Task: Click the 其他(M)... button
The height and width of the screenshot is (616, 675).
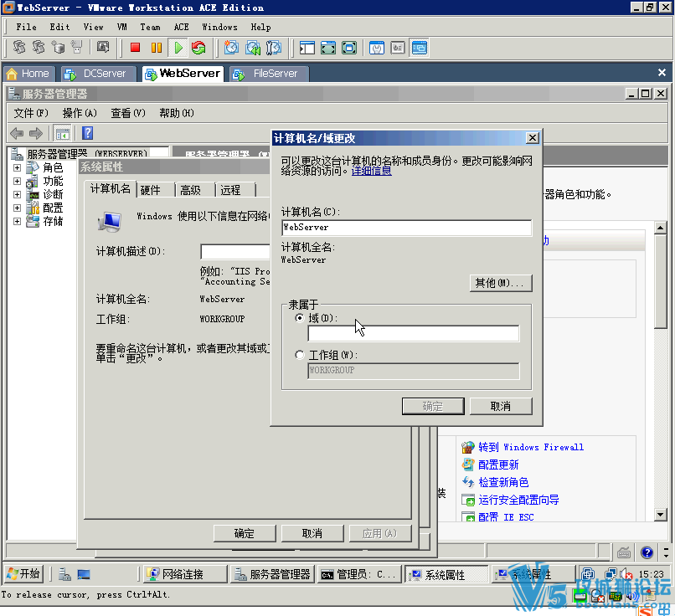Action: point(501,283)
